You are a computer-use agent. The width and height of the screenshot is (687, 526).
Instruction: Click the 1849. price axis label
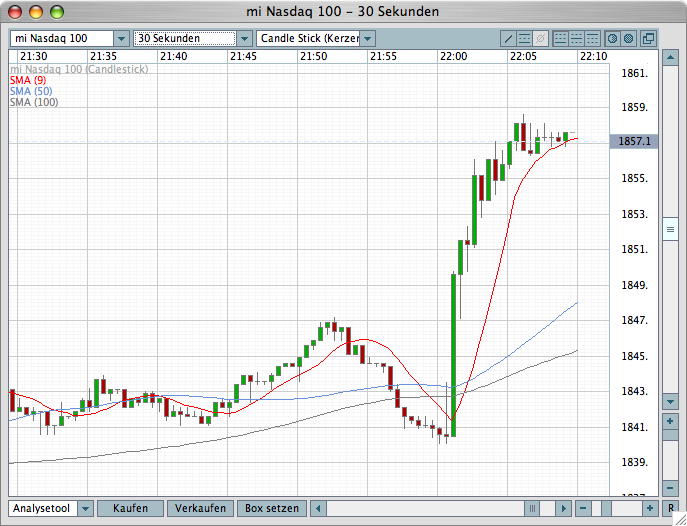coord(634,285)
